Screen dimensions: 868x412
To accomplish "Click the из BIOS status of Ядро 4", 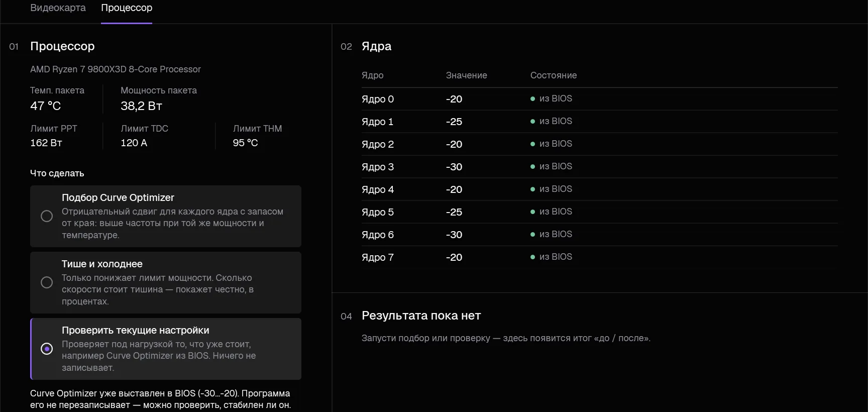I will coord(552,189).
